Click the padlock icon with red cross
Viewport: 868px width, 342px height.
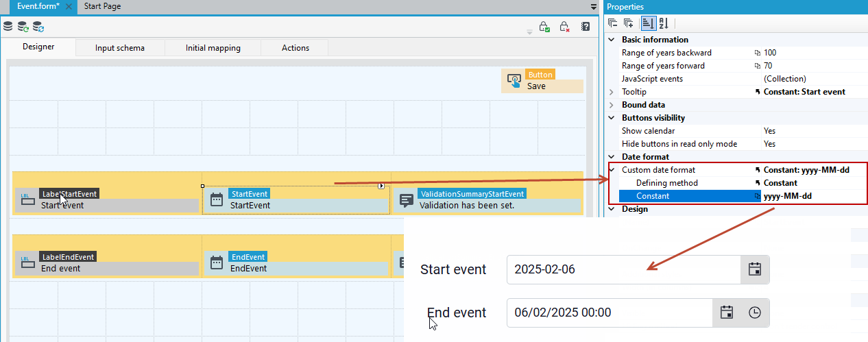565,27
